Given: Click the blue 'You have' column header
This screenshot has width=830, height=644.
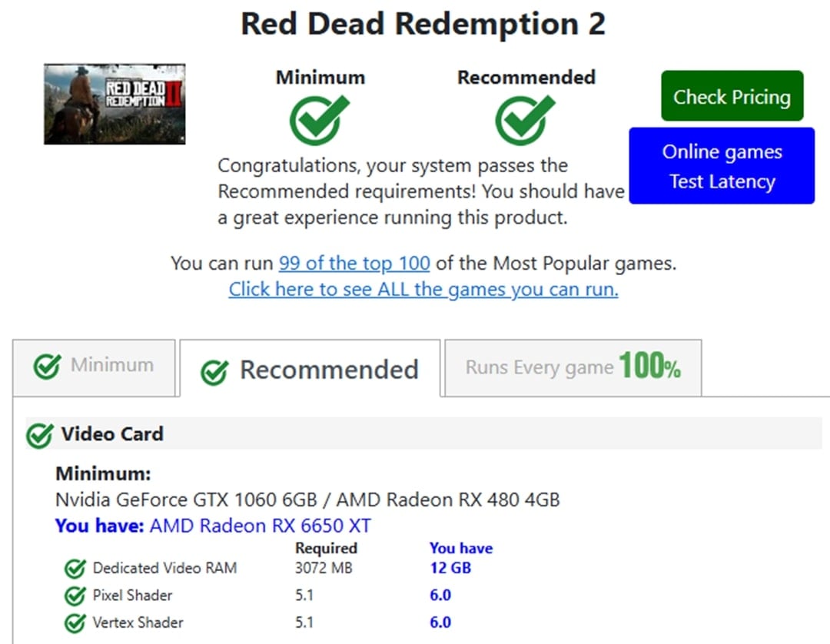Looking at the screenshot, I should (461, 548).
